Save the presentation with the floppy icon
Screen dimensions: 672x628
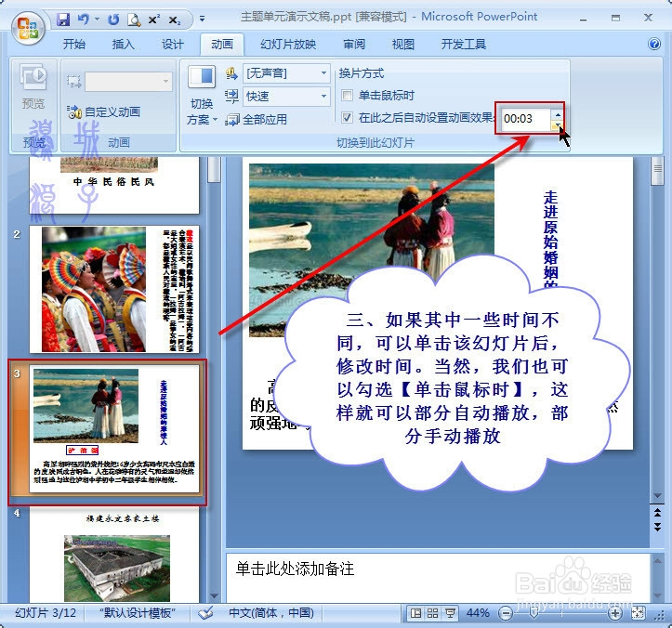coord(63,20)
